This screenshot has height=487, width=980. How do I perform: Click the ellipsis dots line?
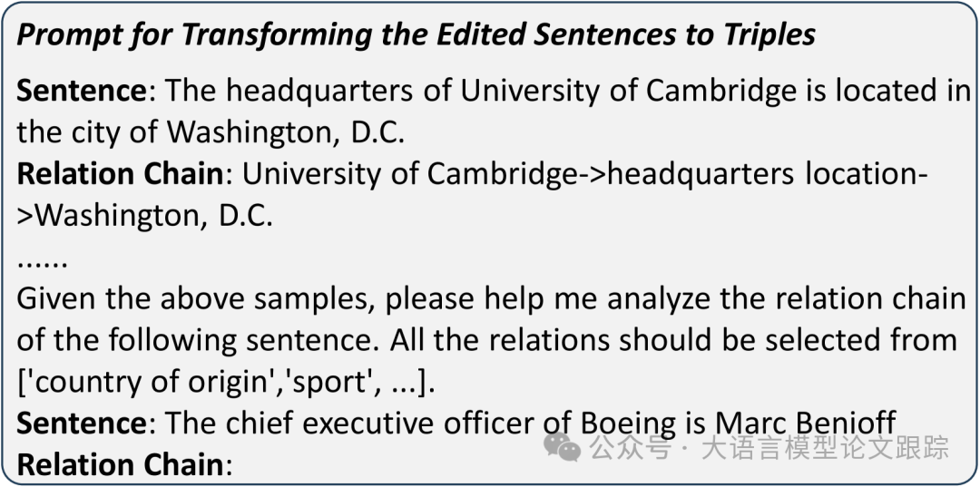click(x=42, y=261)
